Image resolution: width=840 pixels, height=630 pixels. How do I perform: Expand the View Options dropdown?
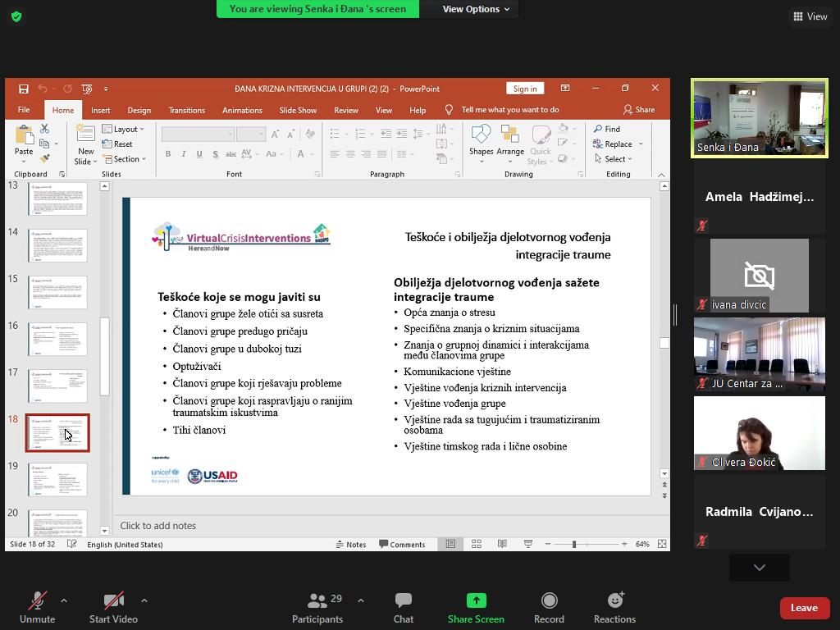[x=476, y=9]
